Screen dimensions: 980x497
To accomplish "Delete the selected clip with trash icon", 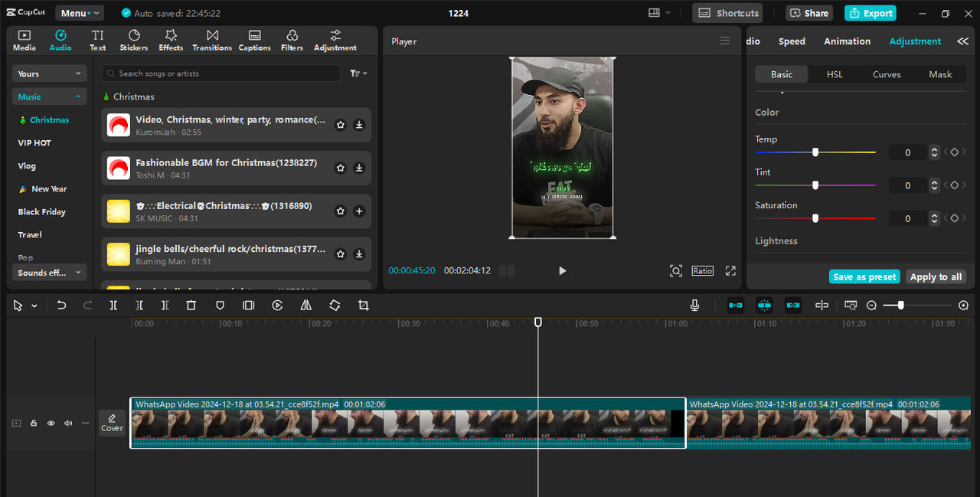I will 191,305.
